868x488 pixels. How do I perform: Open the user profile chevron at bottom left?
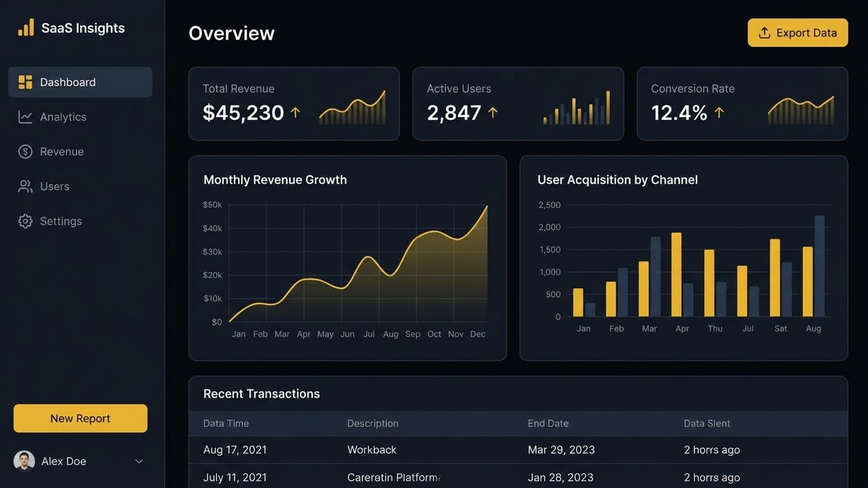(x=139, y=461)
